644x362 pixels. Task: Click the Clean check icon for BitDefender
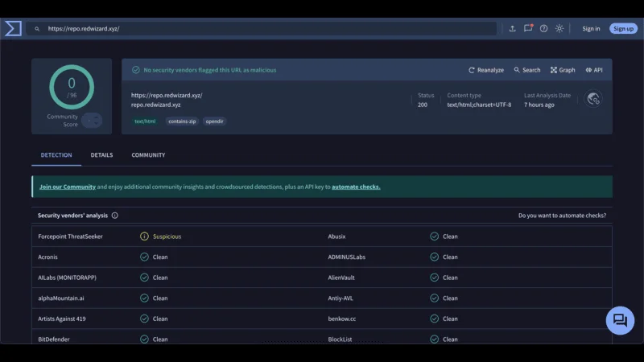click(144, 339)
